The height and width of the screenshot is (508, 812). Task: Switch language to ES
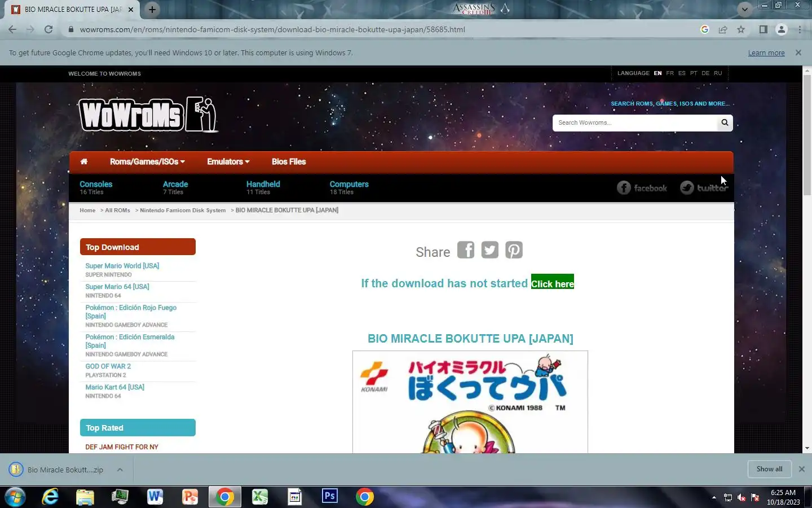[682, 73]
